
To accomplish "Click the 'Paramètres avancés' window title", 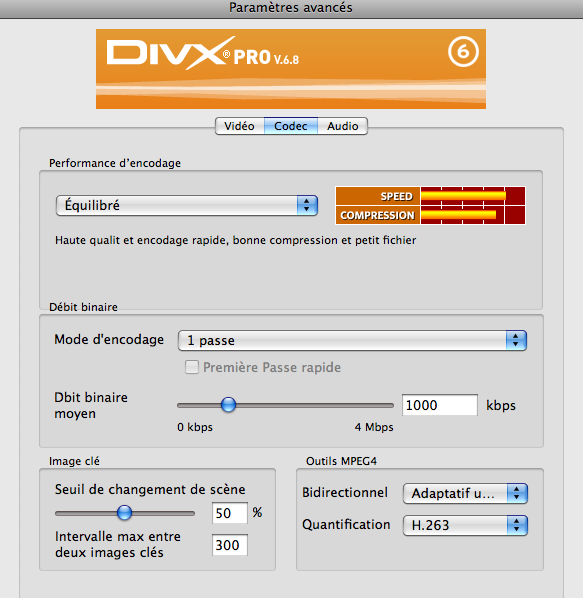I will click(291, 8).
